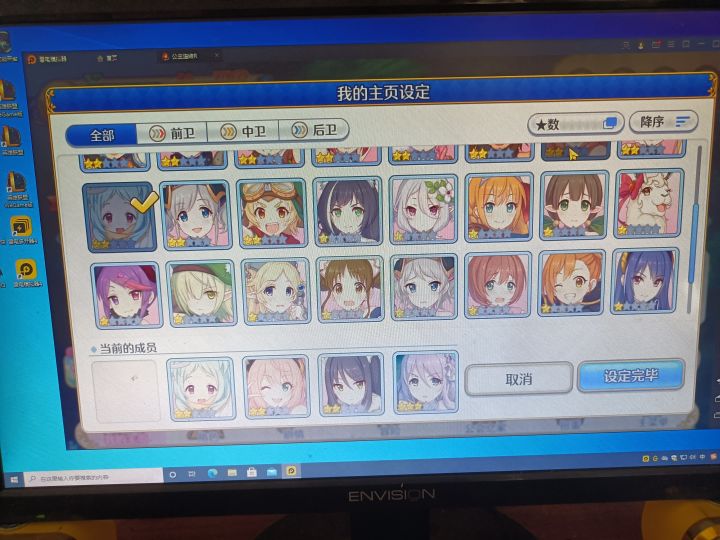Select the black-haired cat-ear girl with green eyes

coord(348,211)
